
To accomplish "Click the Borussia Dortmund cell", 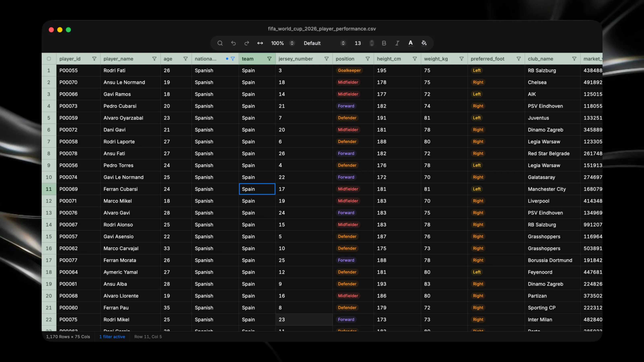I will 552,260.
